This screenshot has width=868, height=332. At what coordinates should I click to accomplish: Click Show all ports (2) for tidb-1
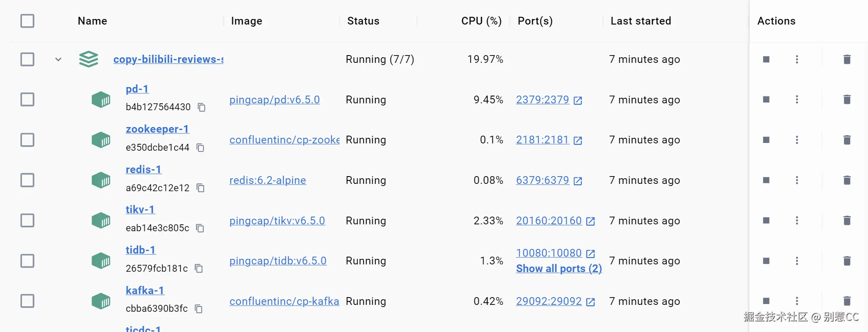point(559,269)
